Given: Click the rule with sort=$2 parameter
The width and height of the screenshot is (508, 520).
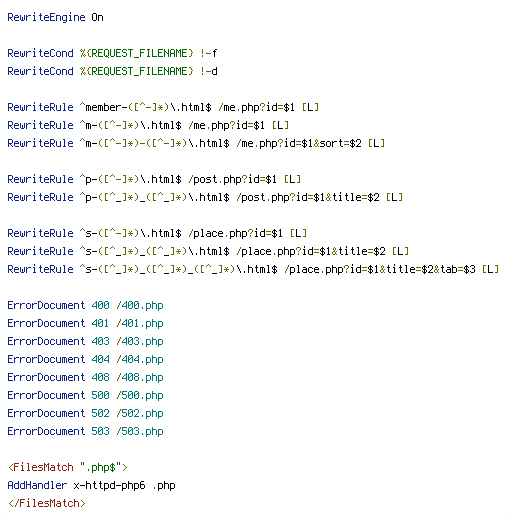Looking at the screenshot, I should tap(196, 143).
